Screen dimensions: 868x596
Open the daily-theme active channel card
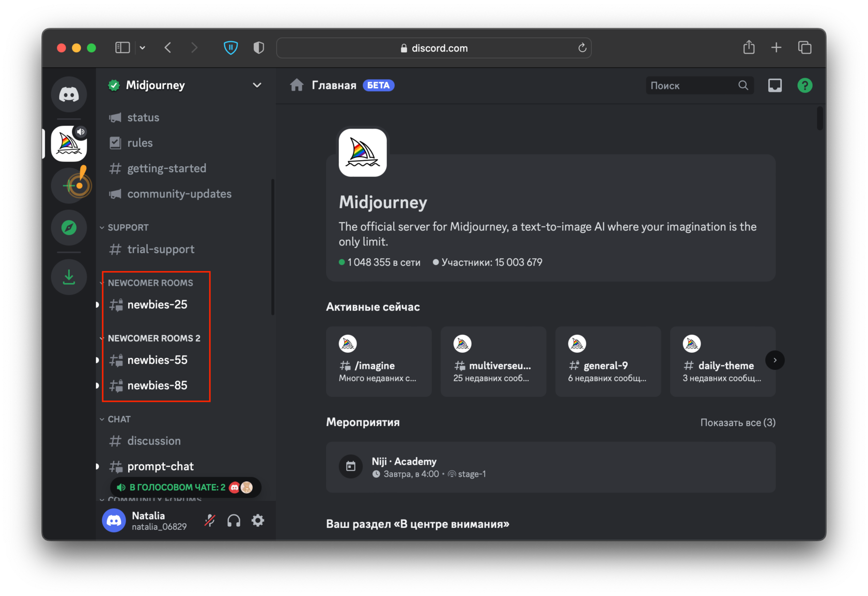pyautogui.click(x=723, y=362)
